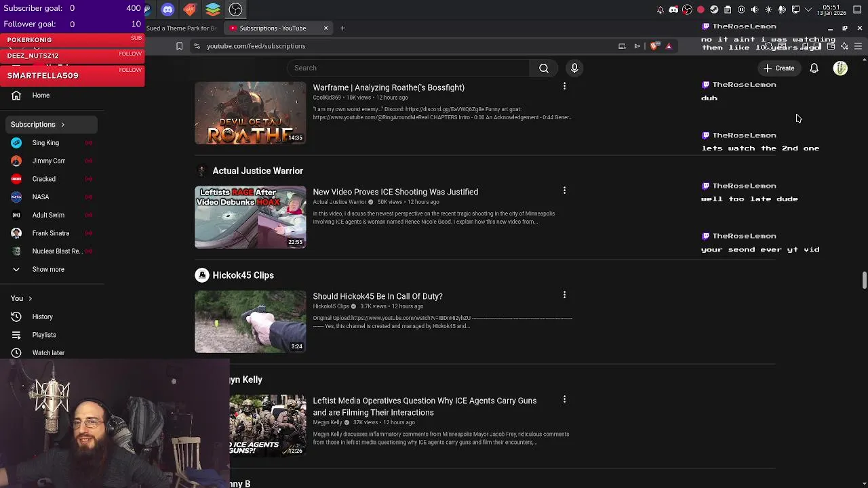Open Watch later in the sidebar
This screenshot has height=488, width=868.
(x=53, y=352)
